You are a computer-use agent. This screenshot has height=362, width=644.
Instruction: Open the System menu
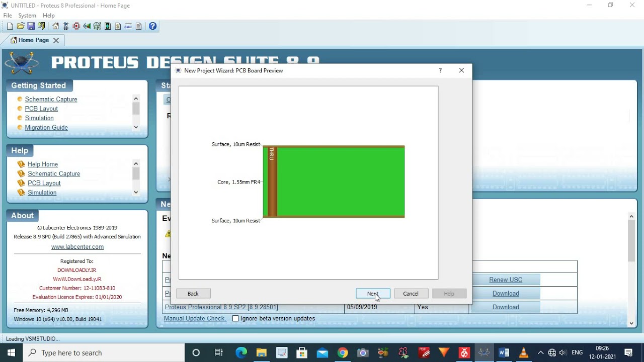tap(27, 16)
